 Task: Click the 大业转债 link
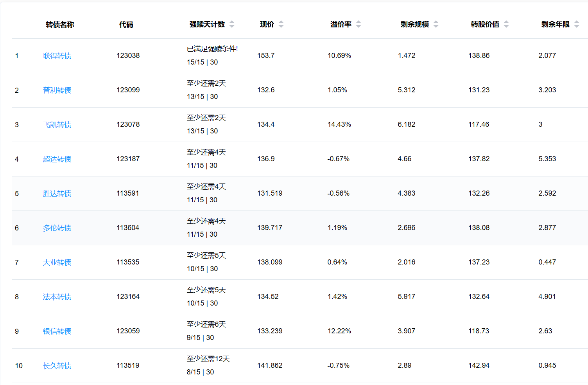tap(57, 263)
